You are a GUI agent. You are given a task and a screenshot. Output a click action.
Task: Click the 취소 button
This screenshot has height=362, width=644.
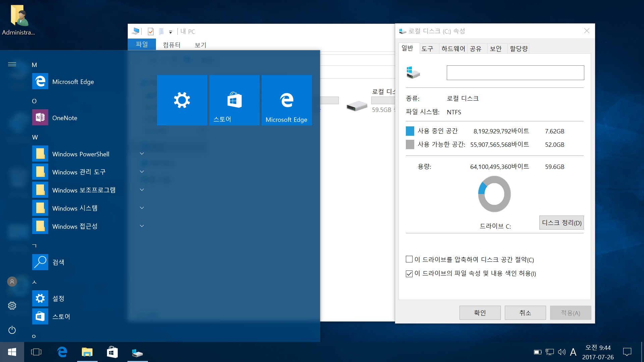point(525,313)
